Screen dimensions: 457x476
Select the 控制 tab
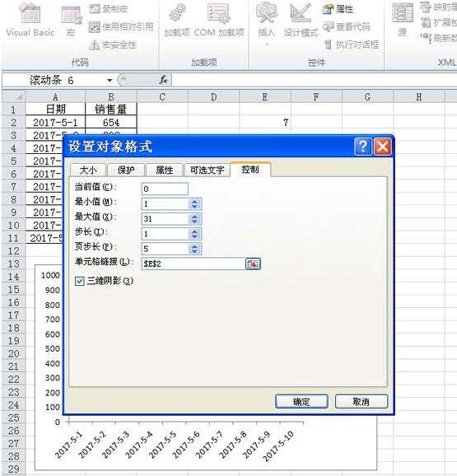tap(250, 170)
